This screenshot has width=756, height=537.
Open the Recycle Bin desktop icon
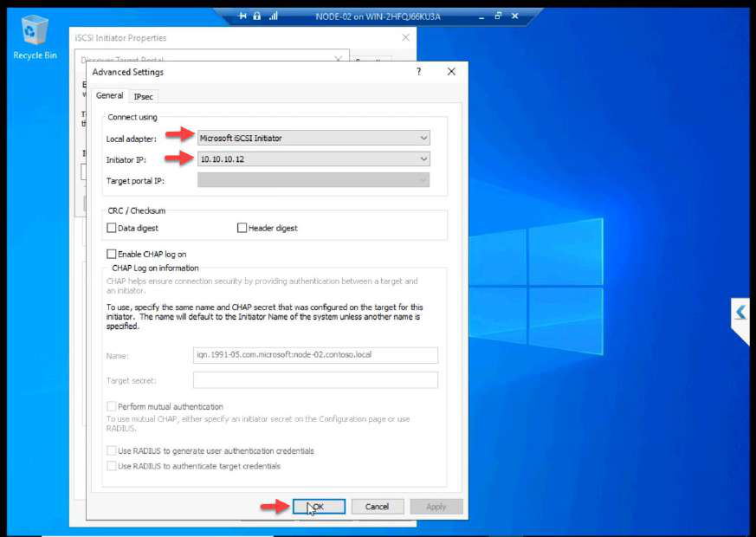pos(35,37)
